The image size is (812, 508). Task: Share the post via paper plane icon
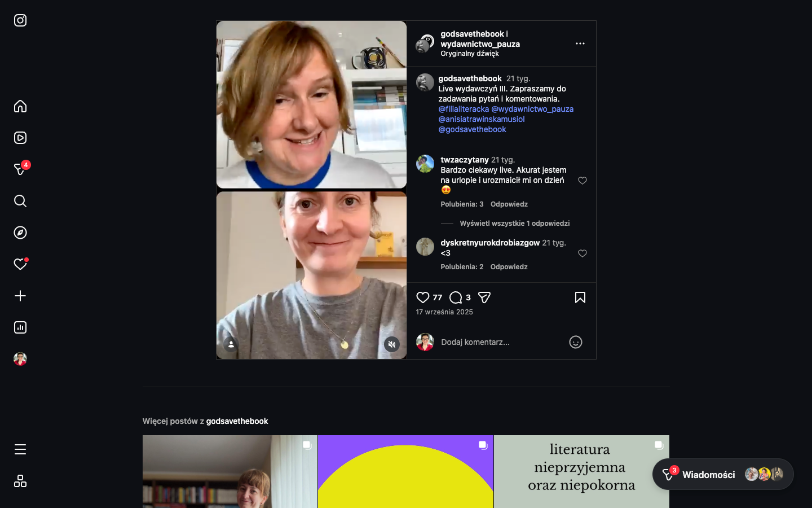click(484, 297)
